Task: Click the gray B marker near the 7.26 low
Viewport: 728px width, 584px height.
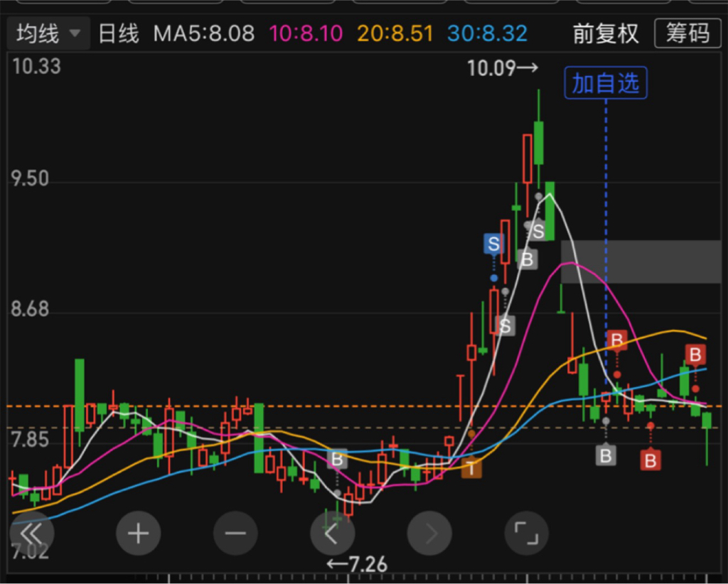Action: (x=337, y=459)
